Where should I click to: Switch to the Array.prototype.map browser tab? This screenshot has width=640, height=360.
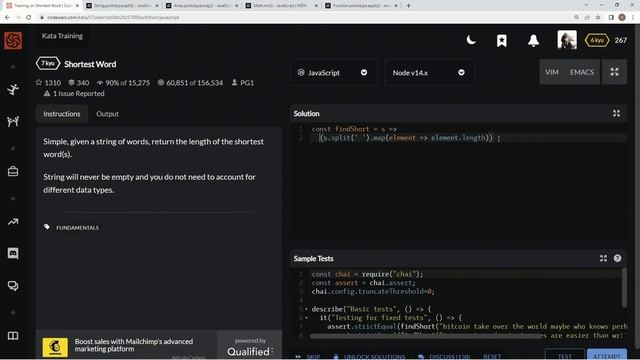tap(202, 6)
